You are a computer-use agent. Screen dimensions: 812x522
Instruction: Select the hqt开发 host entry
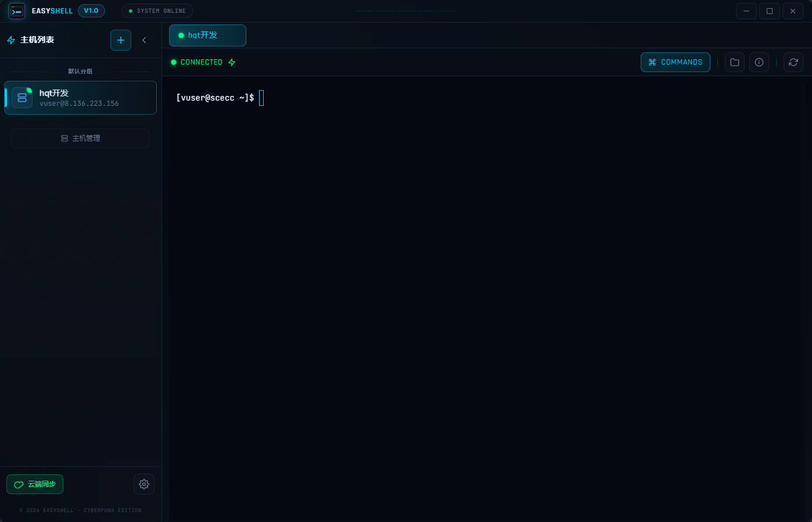tap(81, 98)
